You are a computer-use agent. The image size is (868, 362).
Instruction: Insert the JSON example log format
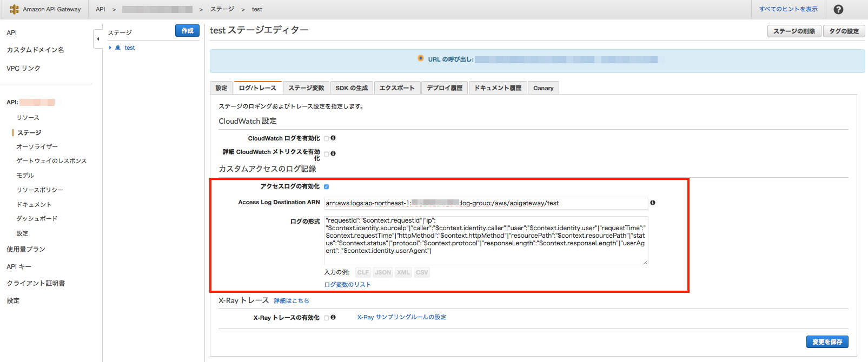(x=383, y=273)
